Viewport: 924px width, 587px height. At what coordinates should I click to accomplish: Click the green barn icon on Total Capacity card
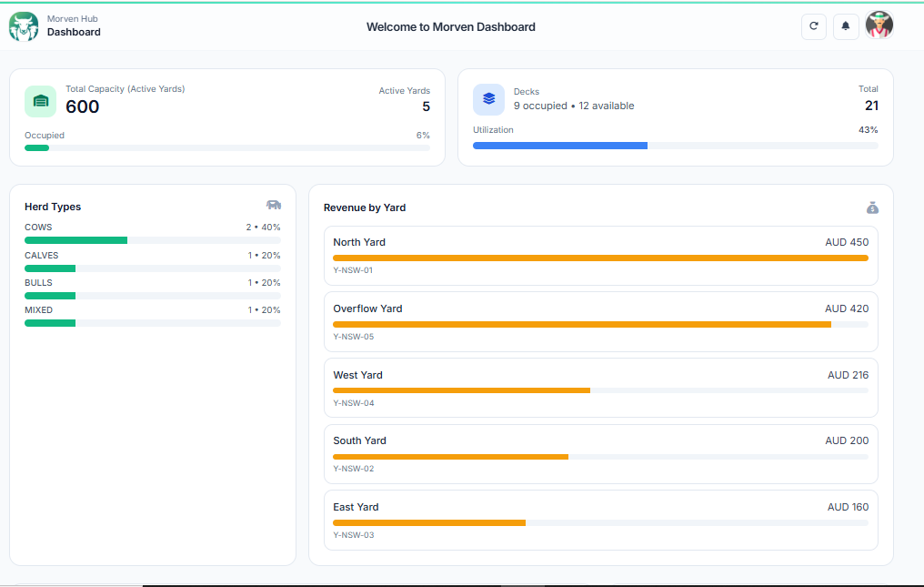pyautogui.click(x=40, y=99)
